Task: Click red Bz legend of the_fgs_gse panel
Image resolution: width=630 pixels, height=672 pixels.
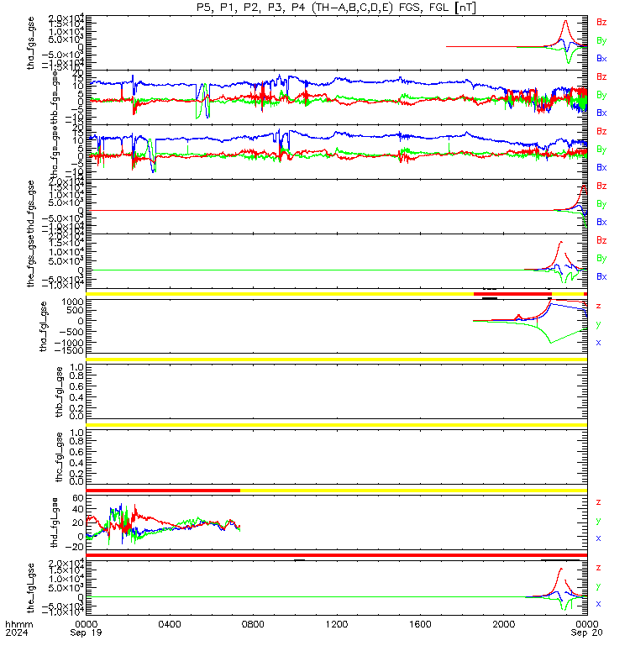Action: (601, 240)
